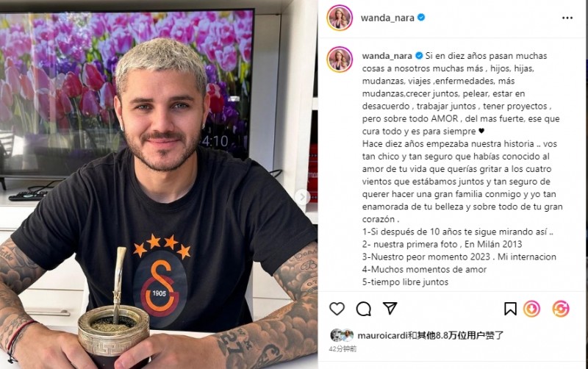Open the wanda_nara header profile picture
This screenshot has width=588, height=369.
pos(340,18)
